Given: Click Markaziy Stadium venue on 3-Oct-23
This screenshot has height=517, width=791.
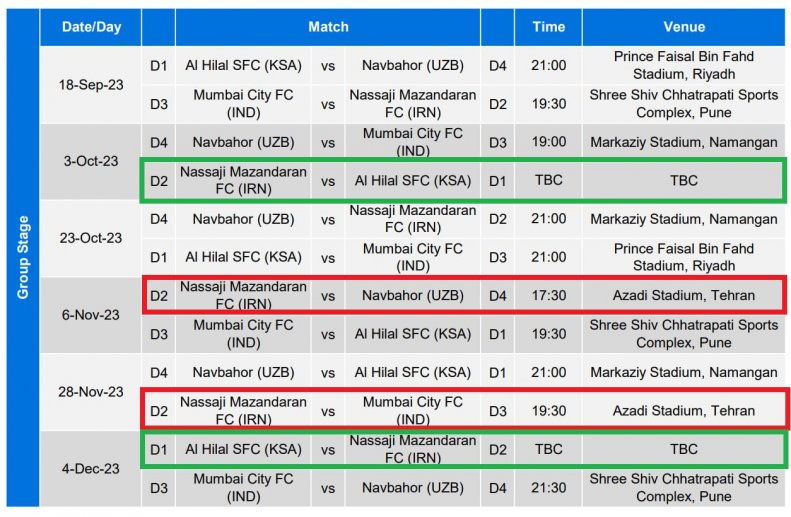Looking at the screenshot, I should 684,142.
